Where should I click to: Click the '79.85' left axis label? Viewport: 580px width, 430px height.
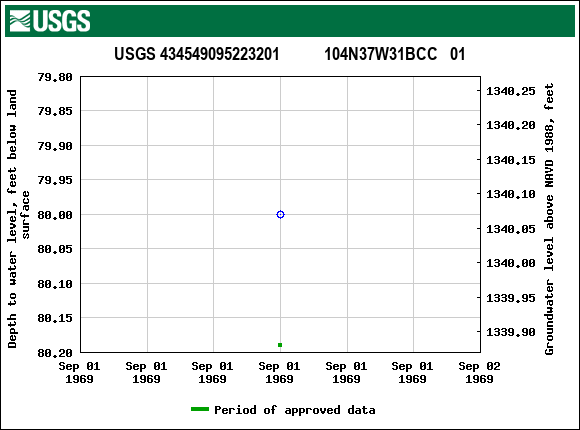[x=55, y=111]
